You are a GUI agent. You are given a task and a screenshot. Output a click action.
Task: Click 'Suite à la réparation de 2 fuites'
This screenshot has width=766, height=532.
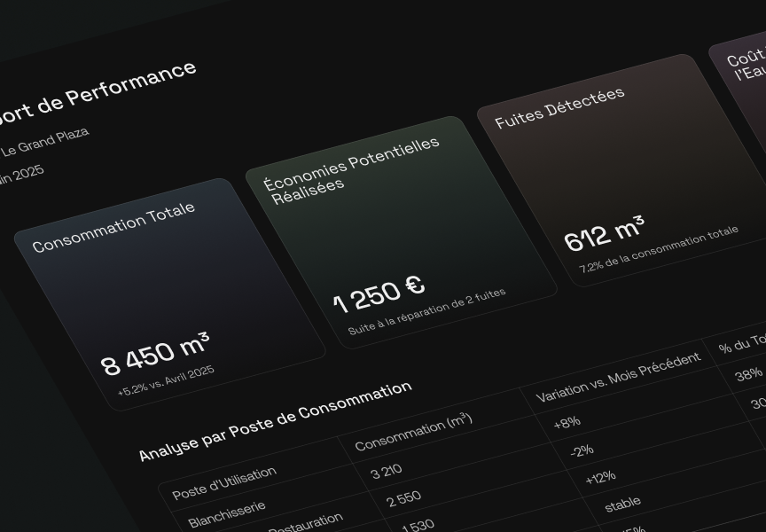coord(427,311)
